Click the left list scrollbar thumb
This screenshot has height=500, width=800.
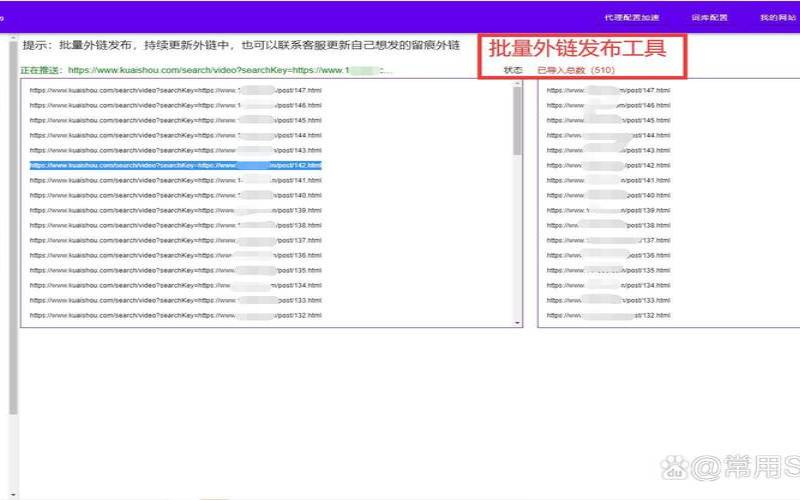517,120
